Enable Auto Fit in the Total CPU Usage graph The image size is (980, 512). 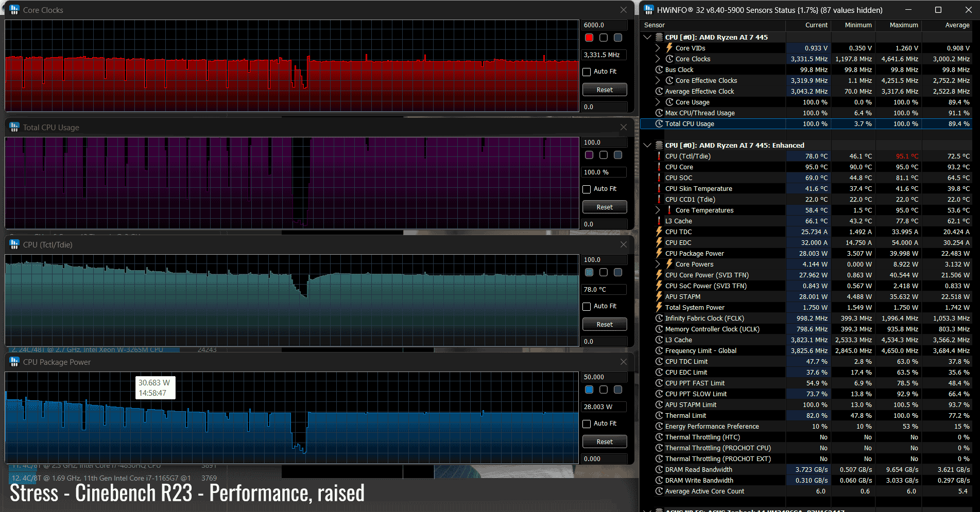pyautogui.click(x=587, y=189)
